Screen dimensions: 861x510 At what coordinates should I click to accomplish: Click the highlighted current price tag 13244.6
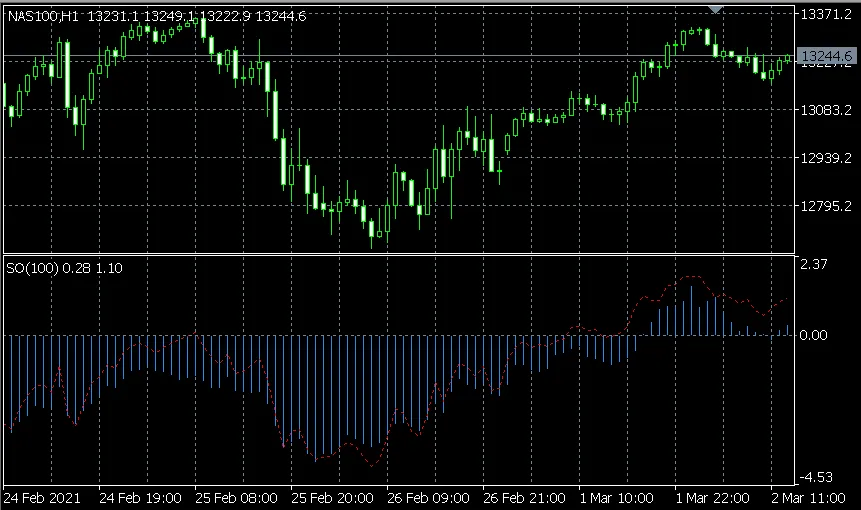tap(826, 56)
